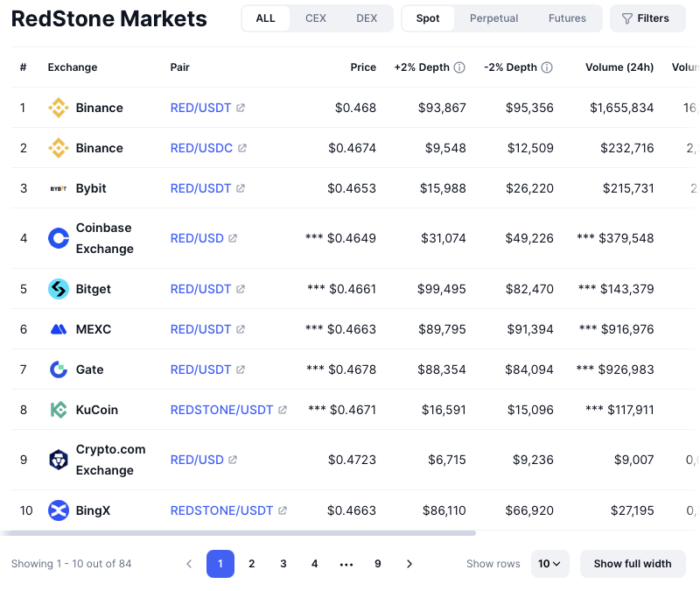Click external link icon beside MEXC RED/USDT
This screenshot has height=591, width=700.
pyautogui.click(x=241, y=329)
